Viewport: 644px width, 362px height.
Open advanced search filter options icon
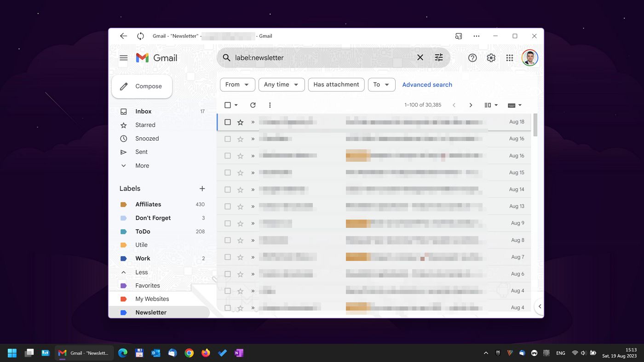point(438,57)
